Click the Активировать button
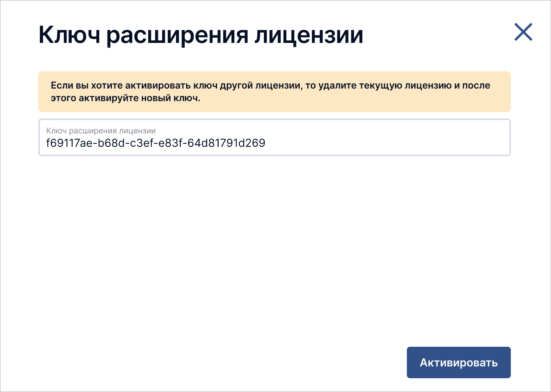 point(458,362)
